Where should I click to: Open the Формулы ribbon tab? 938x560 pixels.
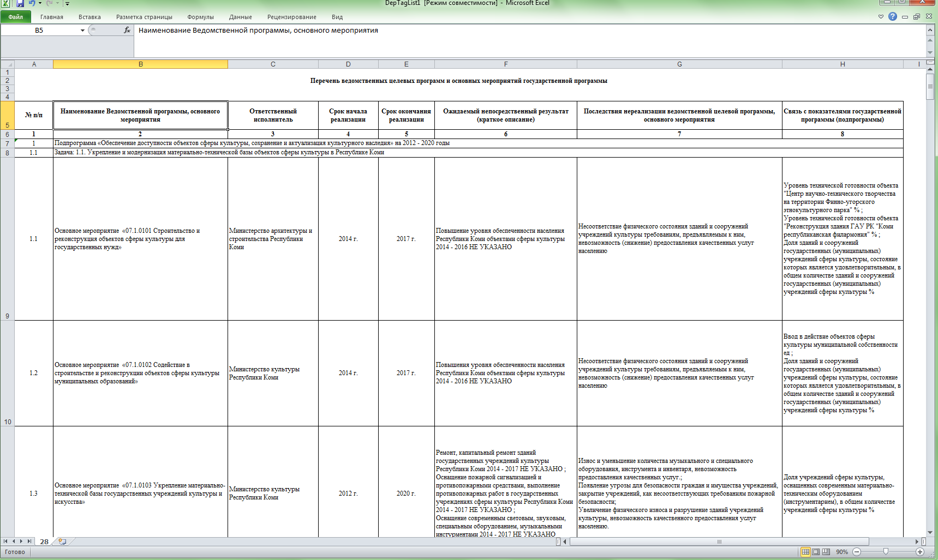click(200, 17)
